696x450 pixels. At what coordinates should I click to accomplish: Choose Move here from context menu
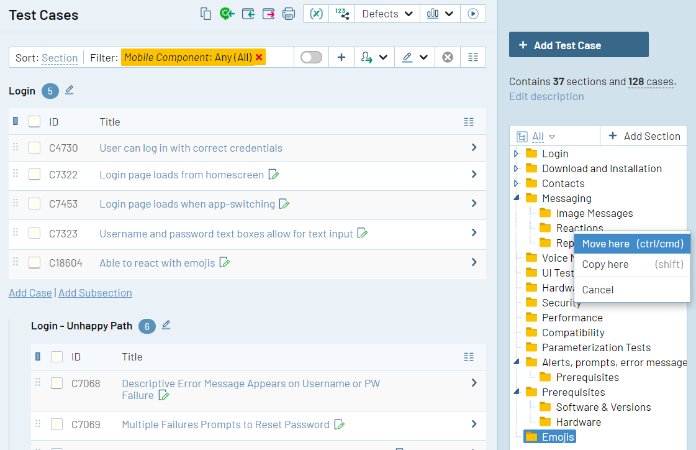click(632, 244)
